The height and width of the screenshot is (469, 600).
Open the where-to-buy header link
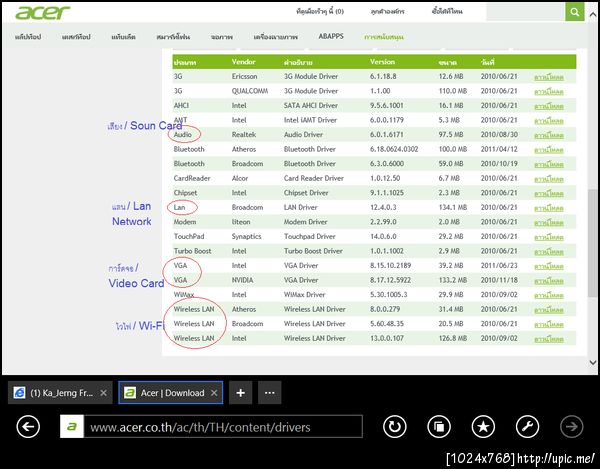point(447,11)
